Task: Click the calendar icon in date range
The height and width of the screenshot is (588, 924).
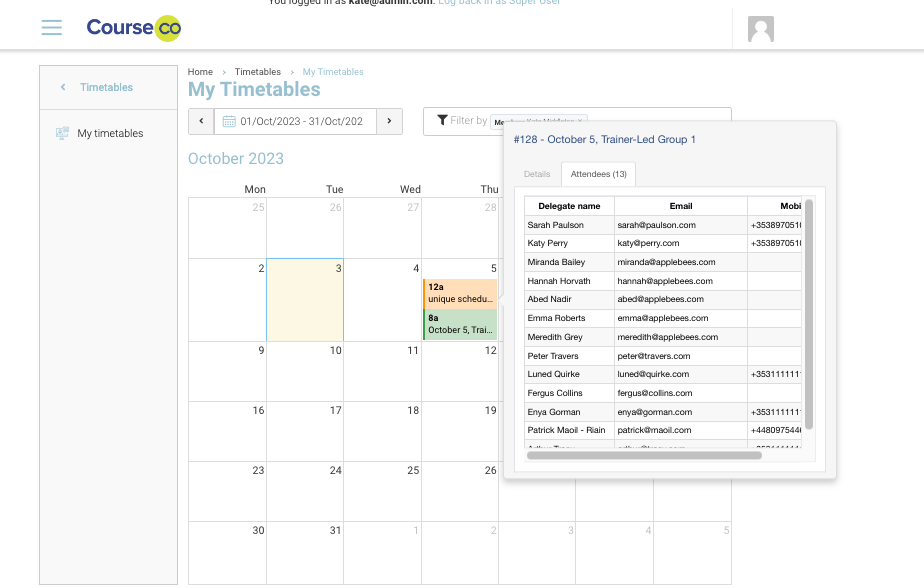Action: 229,121
